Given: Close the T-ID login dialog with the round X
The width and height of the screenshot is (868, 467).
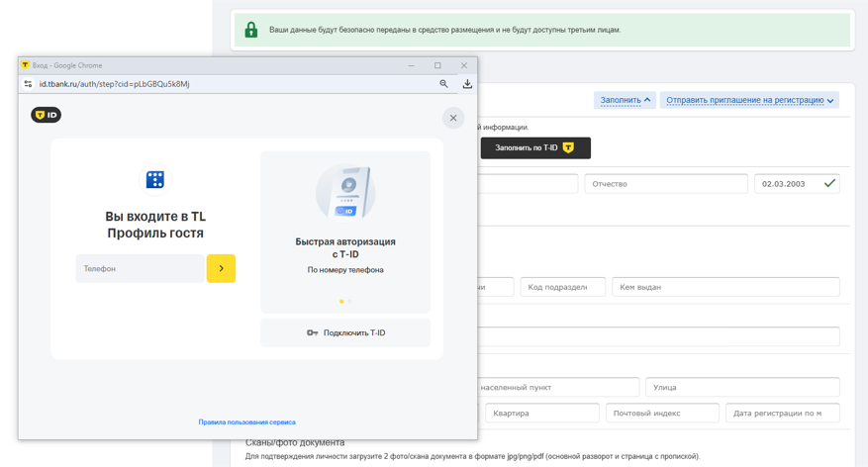Looking at the screenshot, I should (453, 118).
